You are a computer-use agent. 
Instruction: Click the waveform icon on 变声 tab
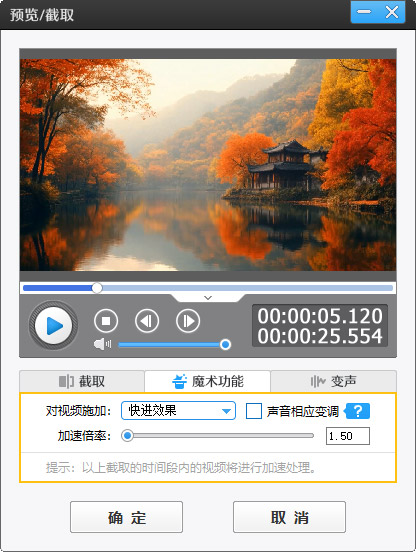point(318,381)
